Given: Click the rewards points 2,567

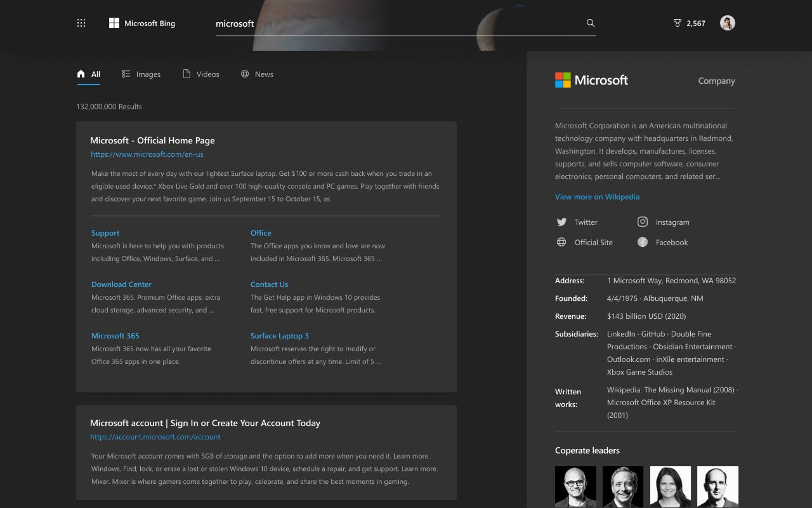Looking at the screenshot, I should pos(696,23).
